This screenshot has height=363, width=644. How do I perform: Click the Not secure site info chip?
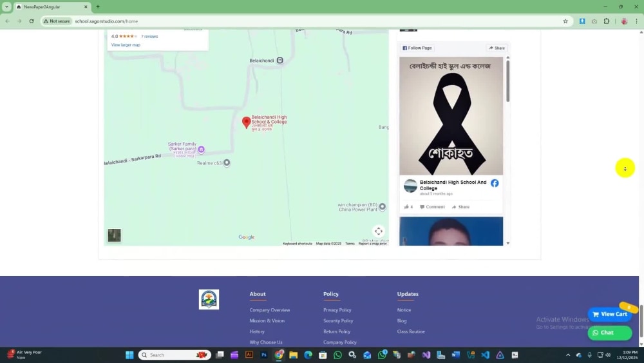(57, 21)
